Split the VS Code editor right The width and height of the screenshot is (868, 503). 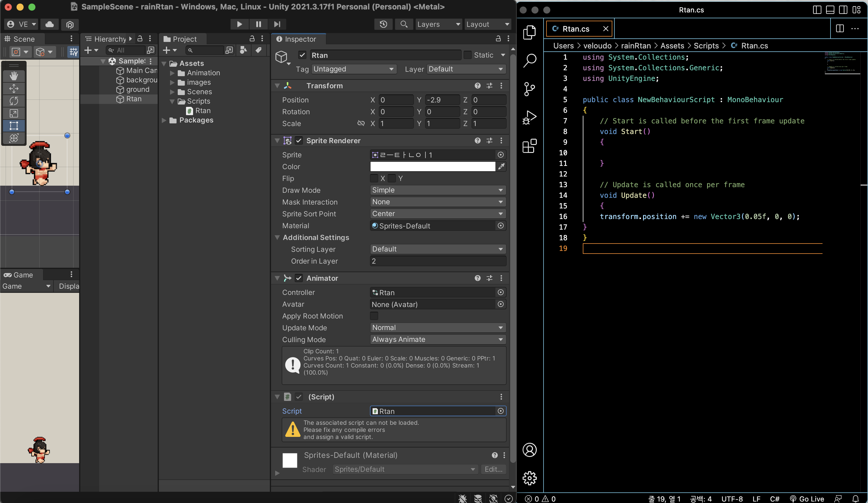click(x=840, y=29)
